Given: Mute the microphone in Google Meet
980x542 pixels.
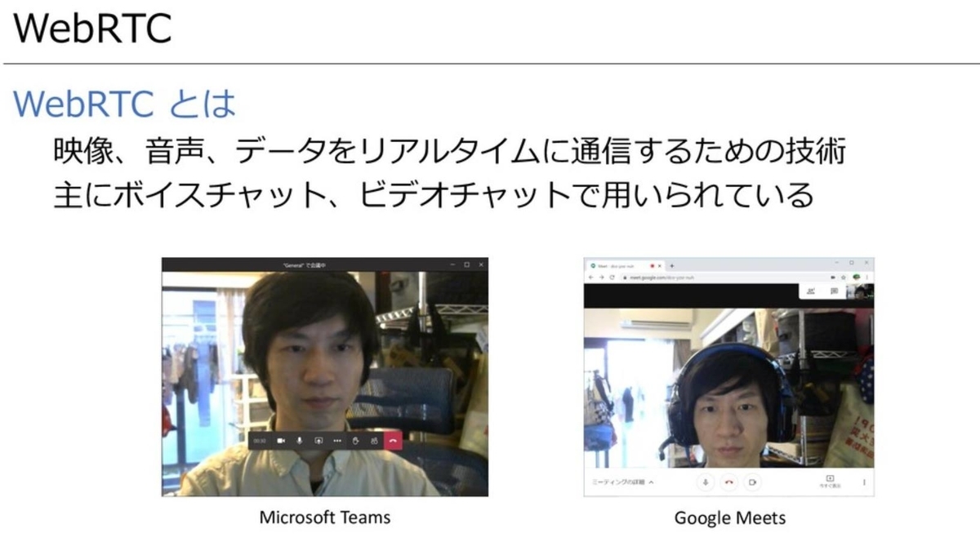Looking at the screenshot, I should 706,482.
